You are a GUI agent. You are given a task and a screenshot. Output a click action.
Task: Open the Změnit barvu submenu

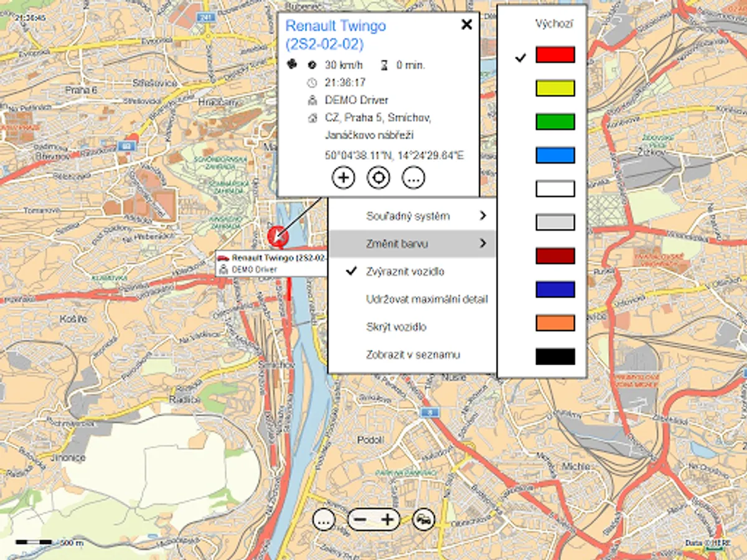click(x=412, y=244)
